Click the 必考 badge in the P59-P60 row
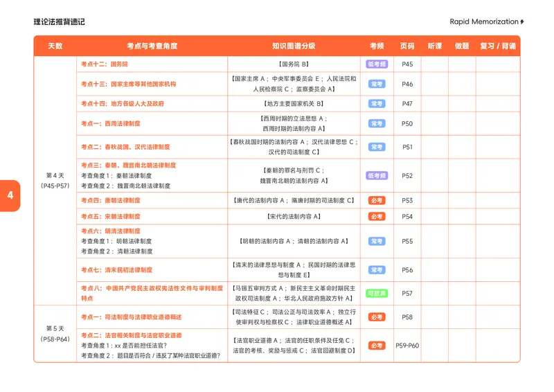The image size is (554, 392). [x=377, y=346]
